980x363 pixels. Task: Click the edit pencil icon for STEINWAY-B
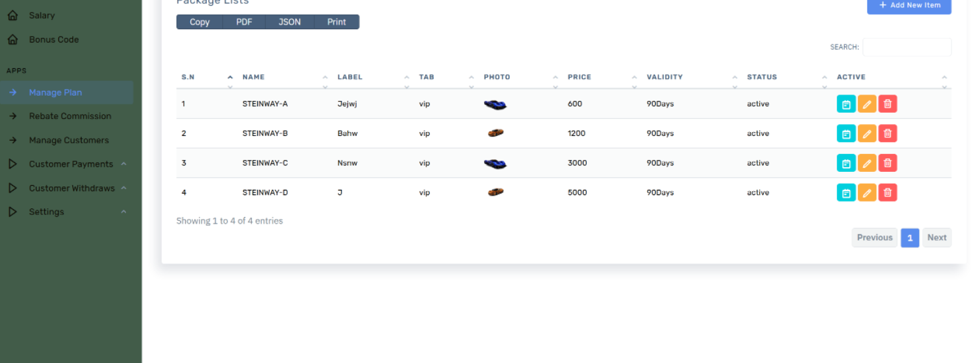(867, 133)
